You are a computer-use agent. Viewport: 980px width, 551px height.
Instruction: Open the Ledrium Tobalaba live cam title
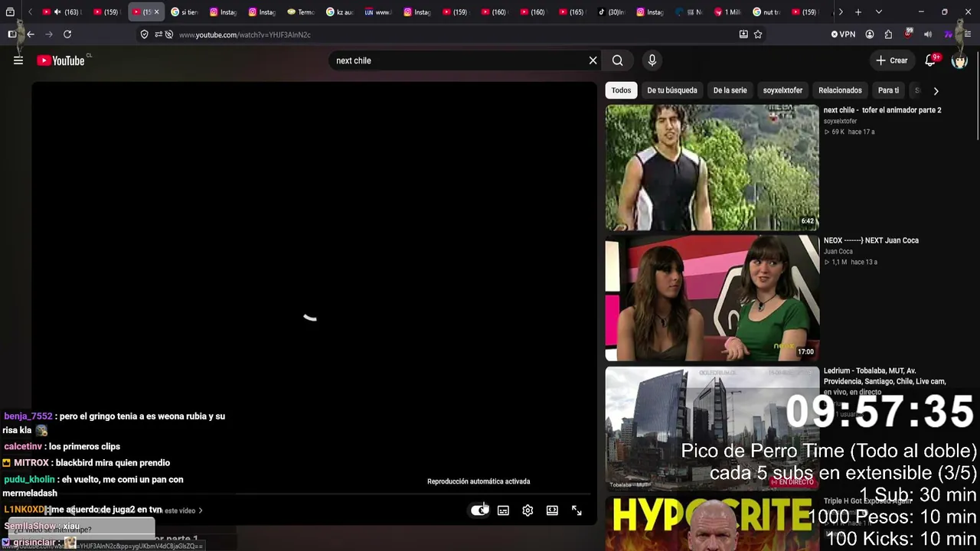[885, 381]
